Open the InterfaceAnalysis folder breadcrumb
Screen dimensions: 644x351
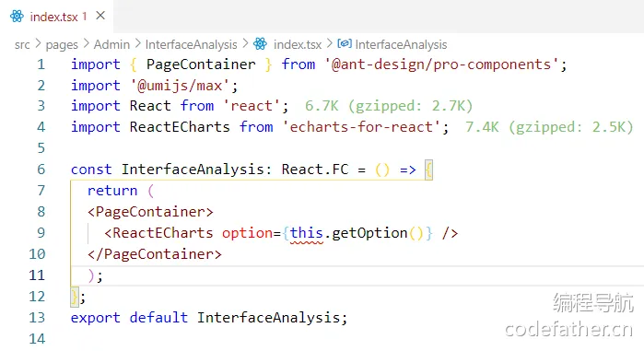[x=191, y=44]
